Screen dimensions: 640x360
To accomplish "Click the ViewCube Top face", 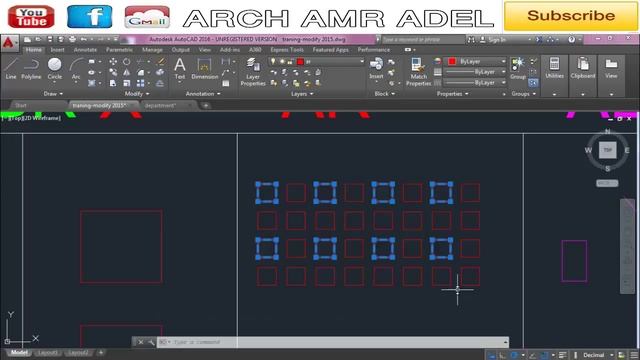I will 607,150.
